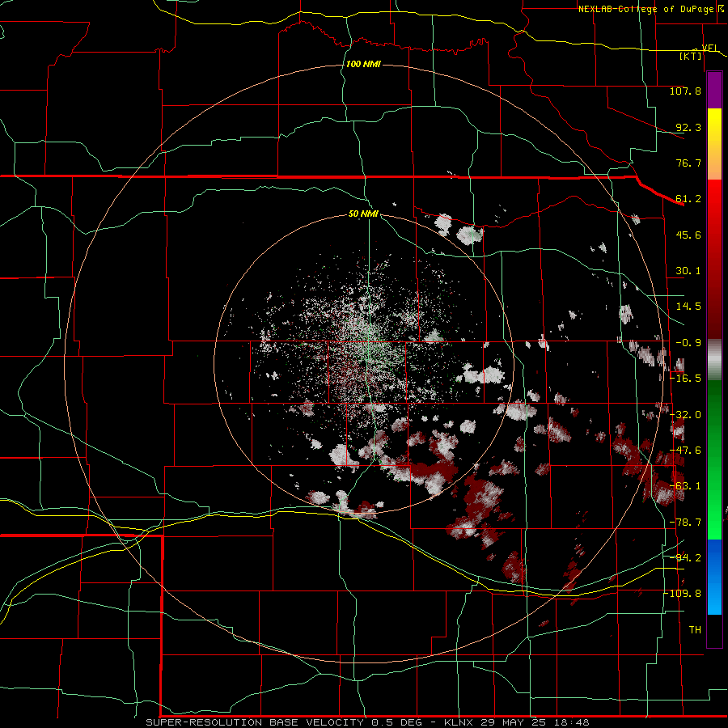Viewport: 728px width, 728px height.
Task: Select the -78.7 scale value
Action: click(x=685, y=523)
